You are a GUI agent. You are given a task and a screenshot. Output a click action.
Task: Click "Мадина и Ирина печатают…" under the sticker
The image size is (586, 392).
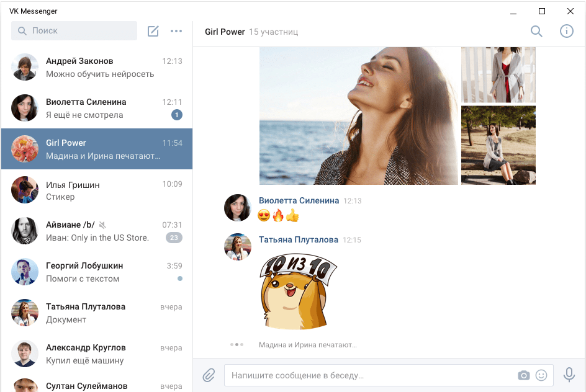point(307,345)
